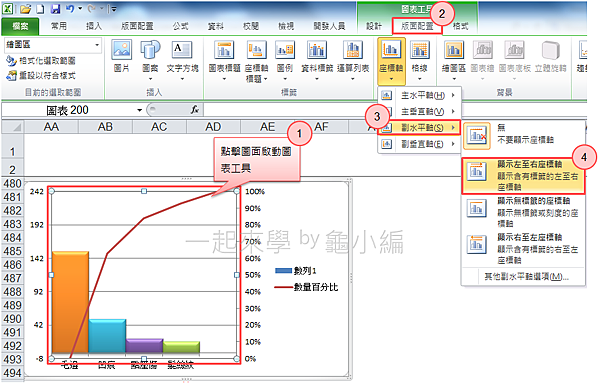
Task: Open 圖案 (Shapes) gallery
Action: (150, 60)
